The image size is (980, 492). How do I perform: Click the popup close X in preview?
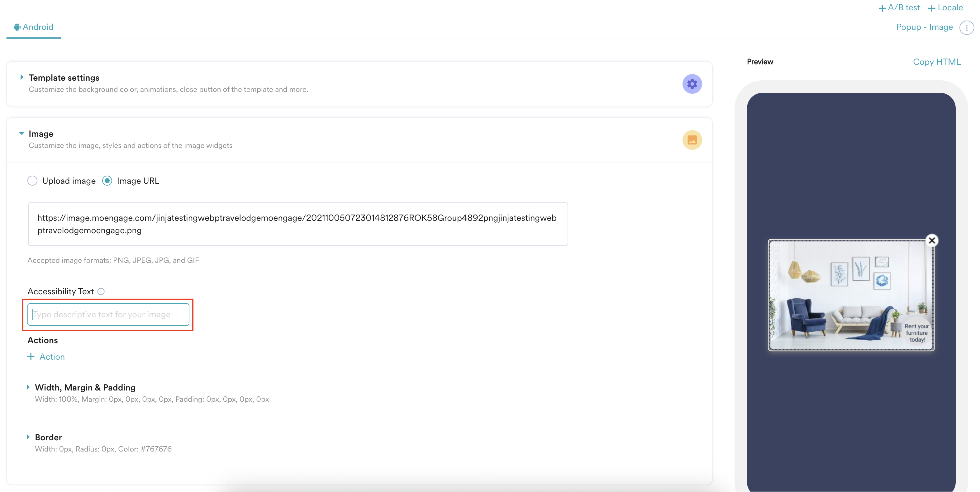tap(932, 240)
